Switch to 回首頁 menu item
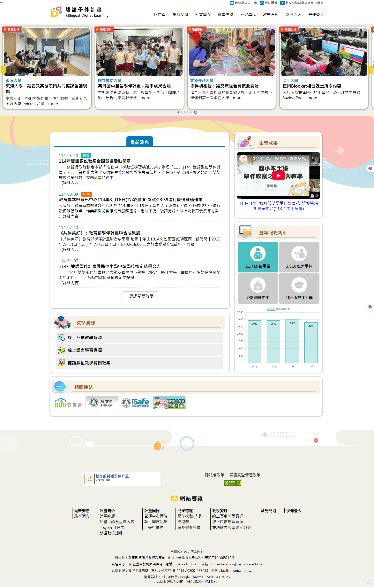The height and width of the screenshot is (588, 374). pos(160,15)
